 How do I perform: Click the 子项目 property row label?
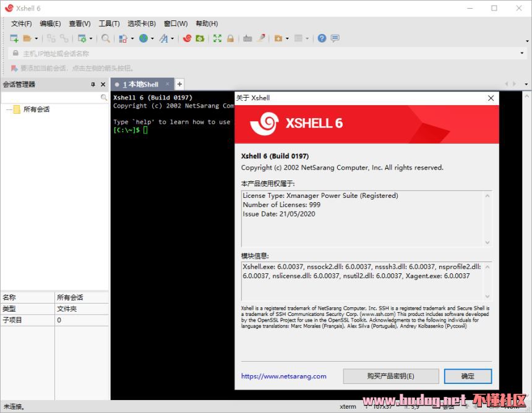pos(12,320)
